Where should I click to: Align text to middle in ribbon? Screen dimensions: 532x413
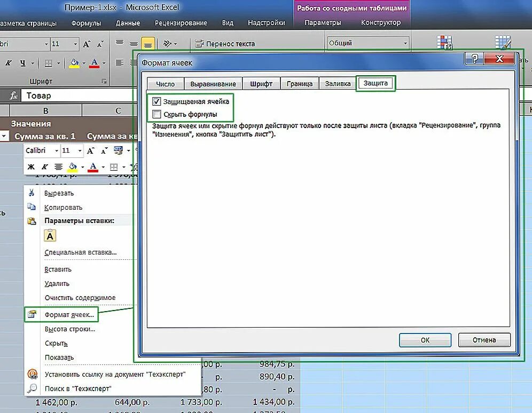tap(134, 43)
